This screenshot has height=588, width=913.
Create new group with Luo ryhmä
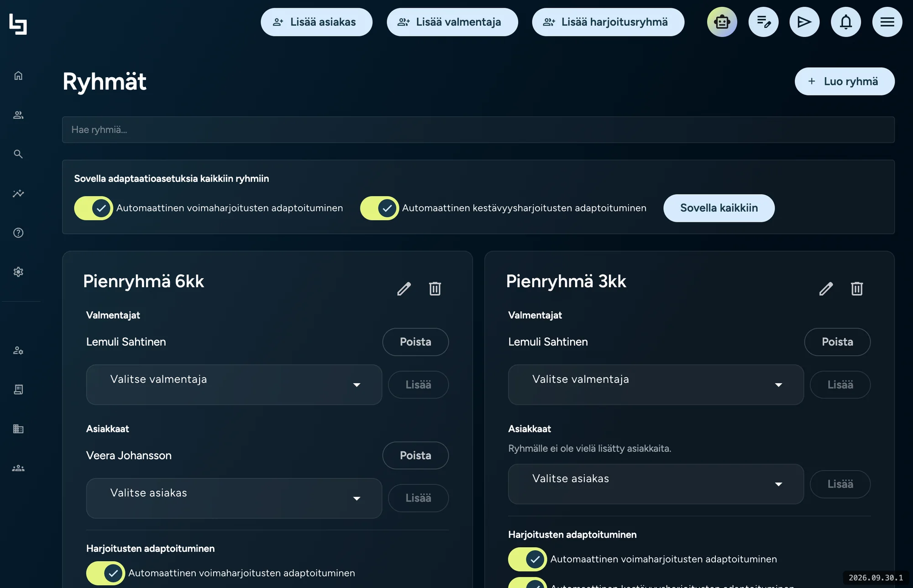(844, 81)
